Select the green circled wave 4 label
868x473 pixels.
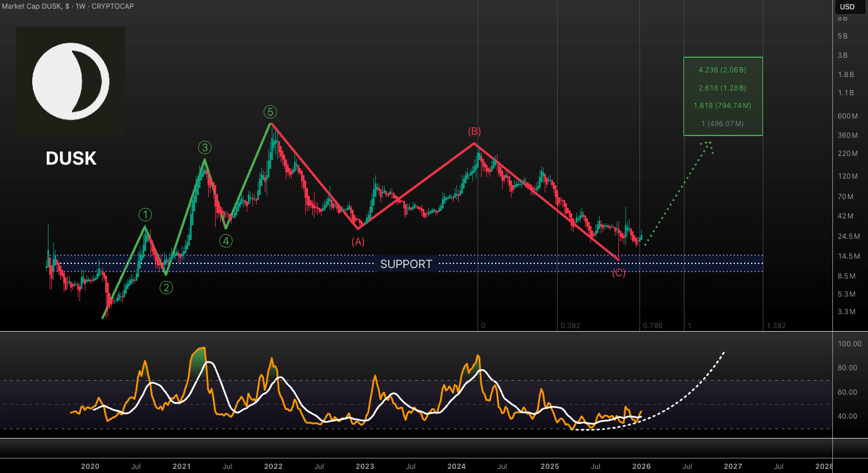tap(226, 241)
